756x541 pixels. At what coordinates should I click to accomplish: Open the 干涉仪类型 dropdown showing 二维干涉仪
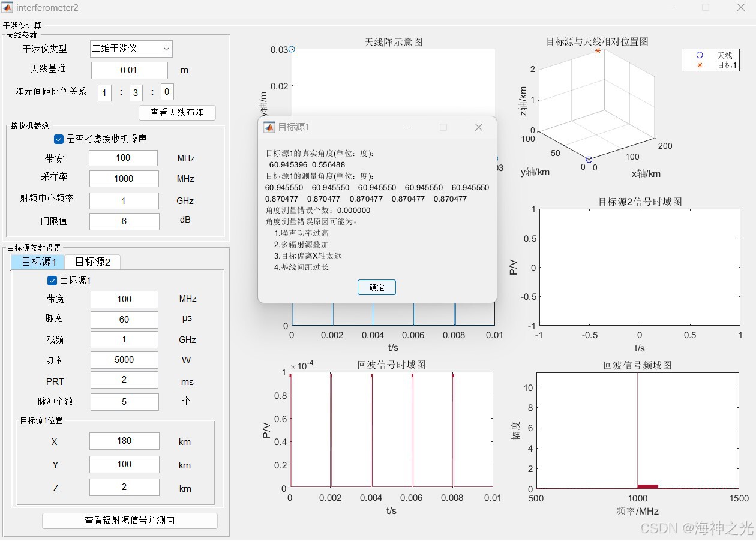(x=131, y=49)
